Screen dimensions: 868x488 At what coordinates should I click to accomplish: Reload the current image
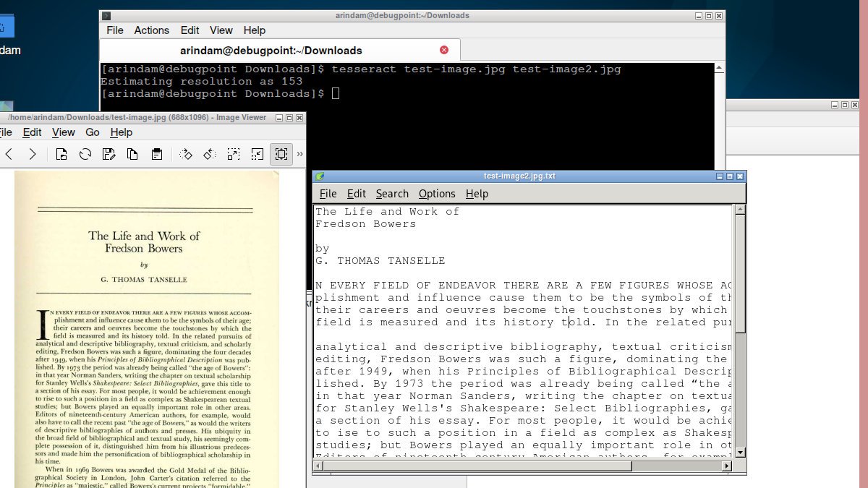point(85,153)
